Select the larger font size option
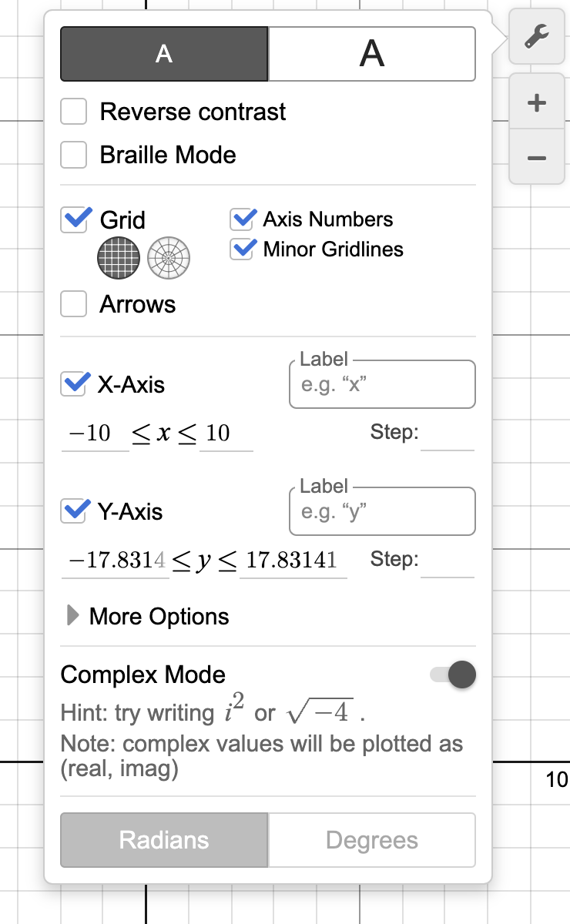This screenshot has height=924, width=570. coord(372,53)
